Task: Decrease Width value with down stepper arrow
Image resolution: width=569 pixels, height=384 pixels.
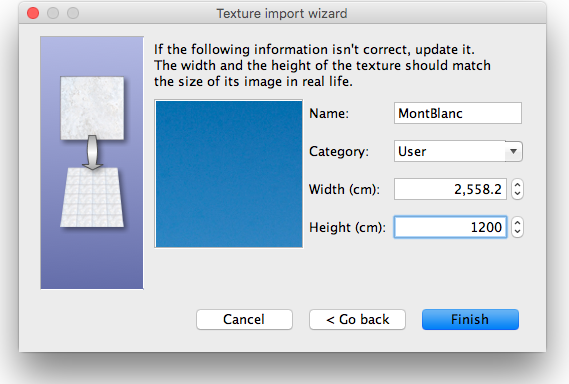Action: click(517, 194)
